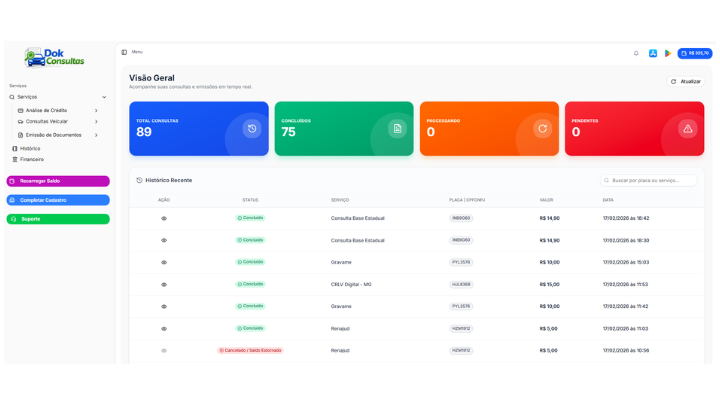The image size is (720, 405).
Task: Collapse the Serviços section chevron
Action: pos(104,97)
